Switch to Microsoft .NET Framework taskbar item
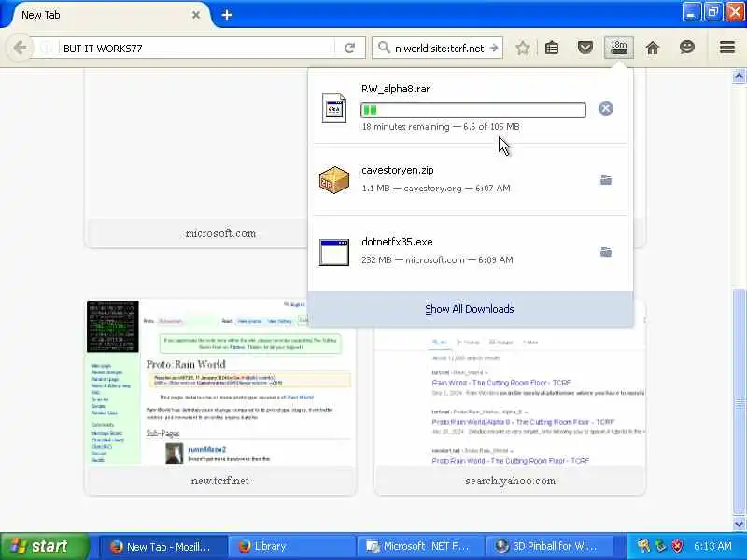 coord(419,547)
